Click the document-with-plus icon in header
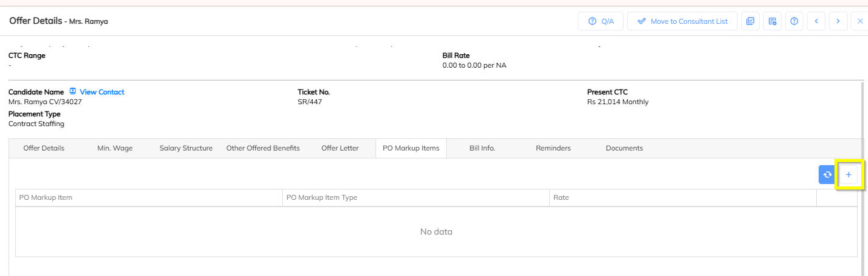The image size is (868, 276). tap(772, 21)
